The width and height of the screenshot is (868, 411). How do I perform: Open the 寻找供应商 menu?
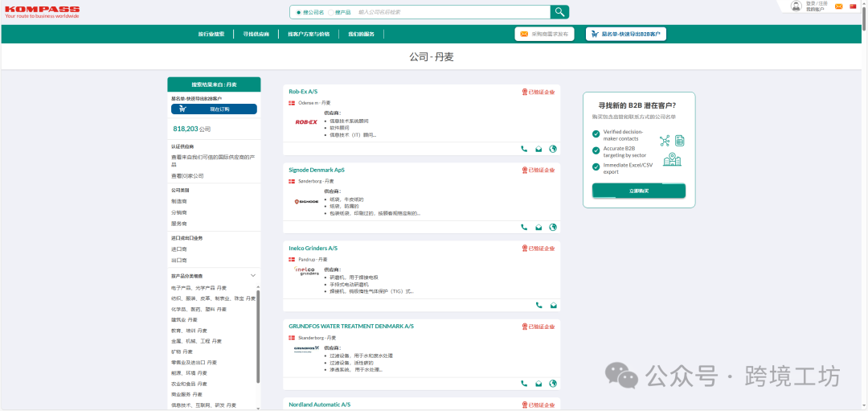(x=256, y=34)
